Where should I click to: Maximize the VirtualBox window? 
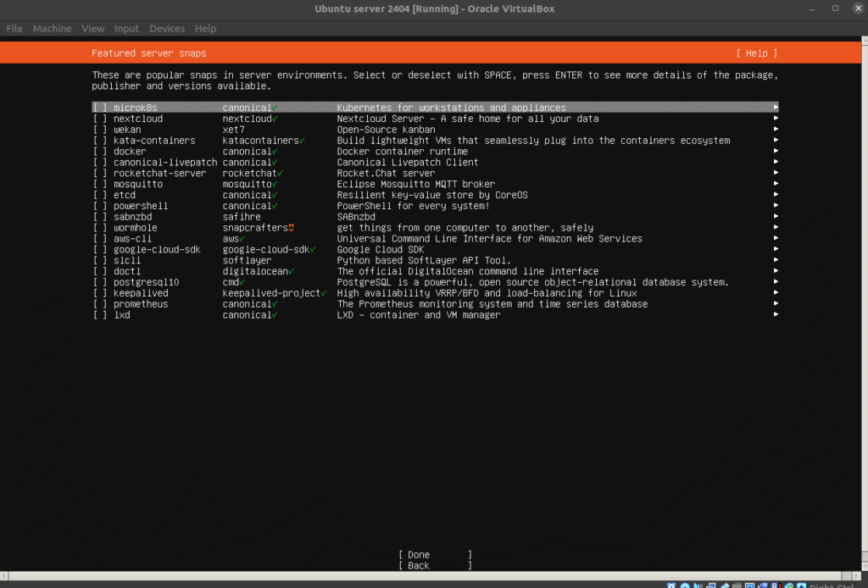click(x=835, y=8)
